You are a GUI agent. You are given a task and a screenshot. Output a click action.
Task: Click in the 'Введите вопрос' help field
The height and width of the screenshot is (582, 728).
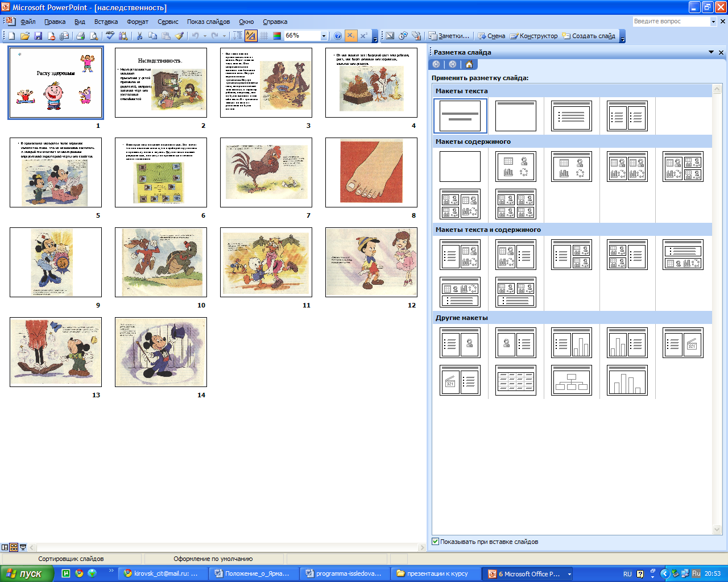671,22
